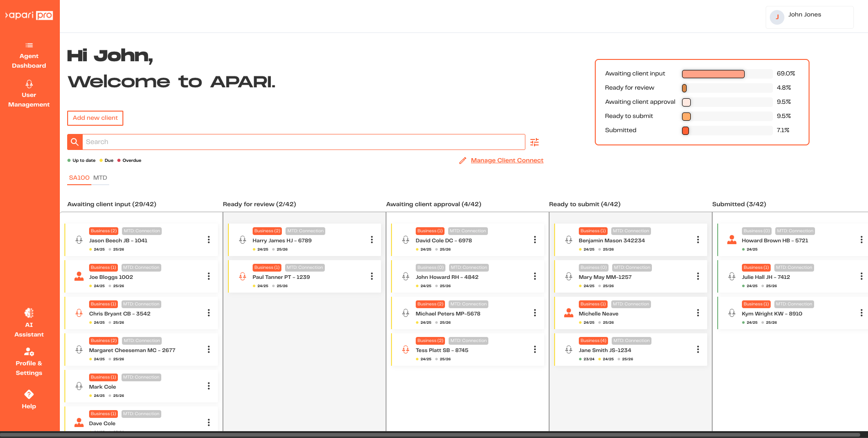
Task: Click the person icon on Joe Bloggs card
Action: click(79, 276)
